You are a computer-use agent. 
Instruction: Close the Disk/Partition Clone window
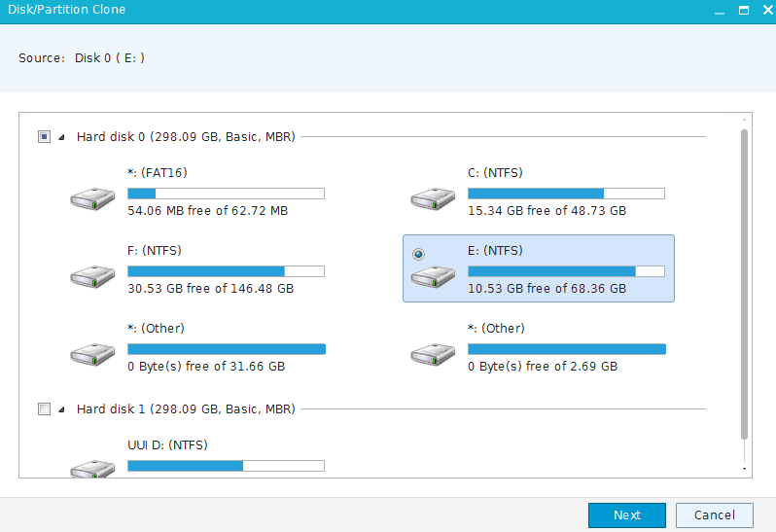click(x=768, y=10)
